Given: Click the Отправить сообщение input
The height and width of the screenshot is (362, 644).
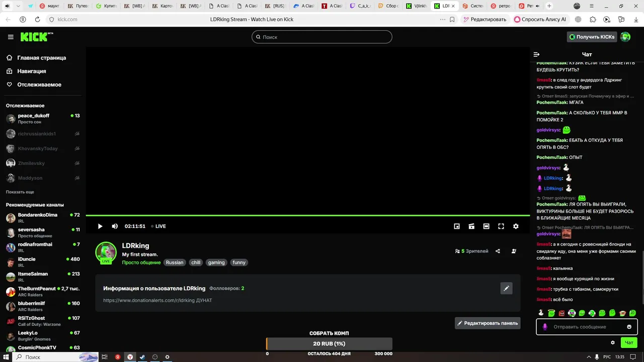Looking at the screenshot, I should [x=586, y=327].
